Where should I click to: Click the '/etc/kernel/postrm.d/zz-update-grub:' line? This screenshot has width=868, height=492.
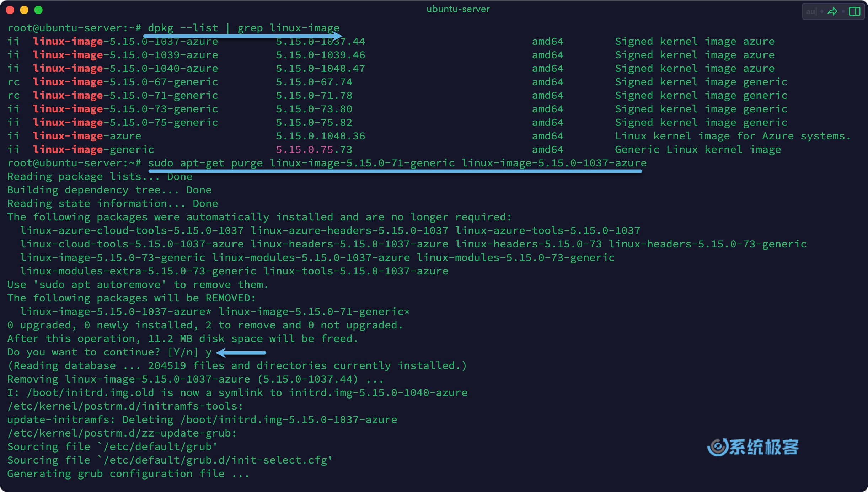122,433
